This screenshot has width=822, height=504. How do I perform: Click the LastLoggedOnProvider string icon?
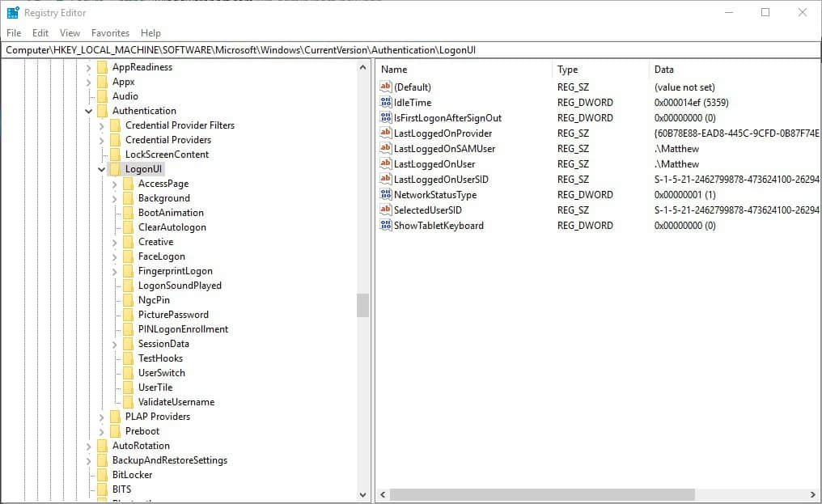tap(386, 133)
